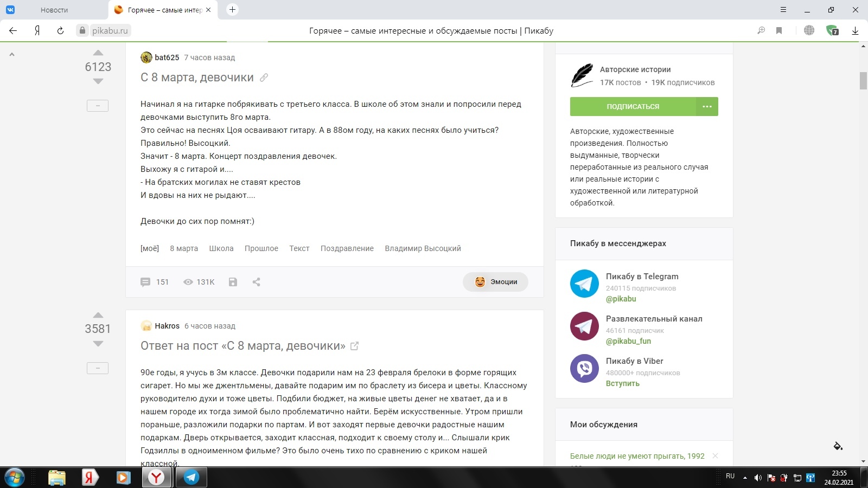Open bat625 user avatar
868x488 pixels.
pyautogui.click(x=146, y=57)
